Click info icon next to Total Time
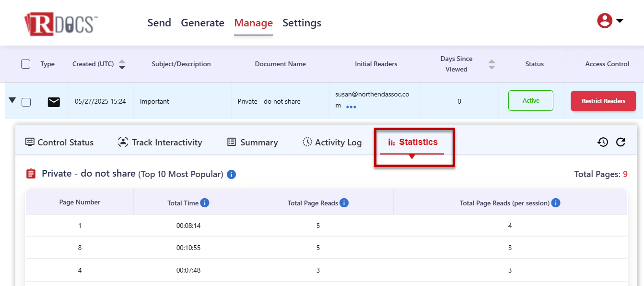 205,203
